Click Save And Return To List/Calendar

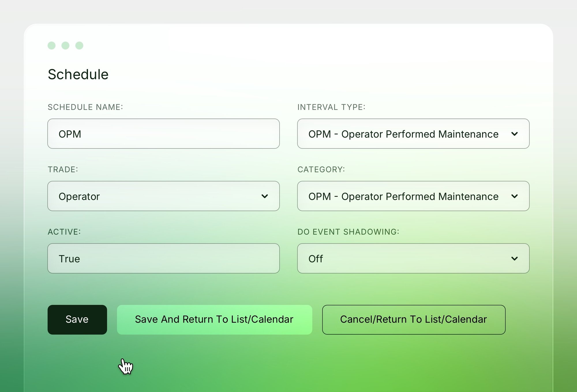pos(214,320)
